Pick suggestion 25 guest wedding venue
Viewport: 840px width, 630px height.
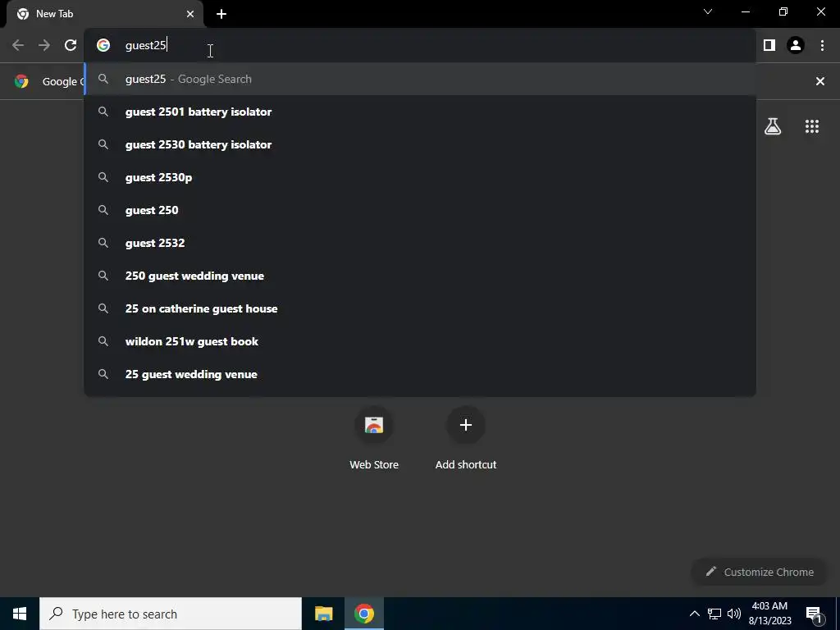coord(420,374)
